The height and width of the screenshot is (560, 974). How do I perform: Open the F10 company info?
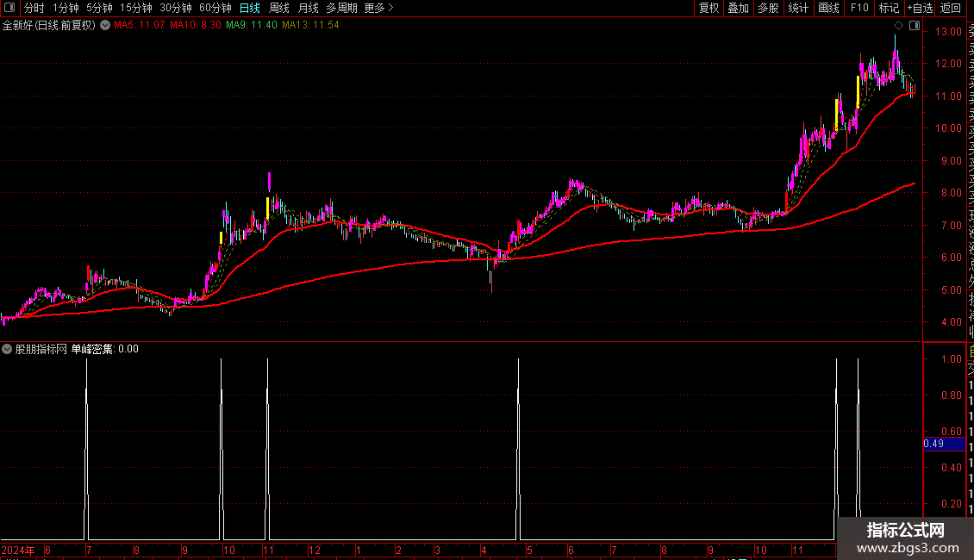(x=859, y=8)
